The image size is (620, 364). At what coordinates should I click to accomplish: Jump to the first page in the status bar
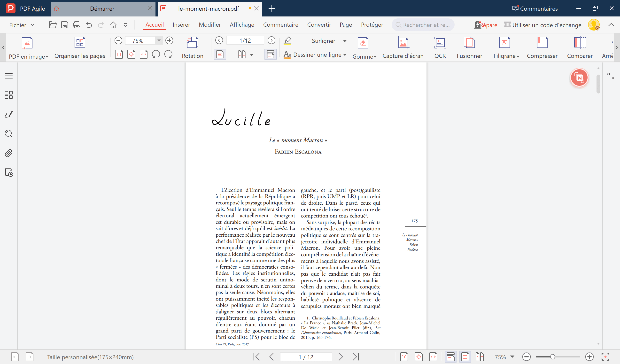[256, 357]
